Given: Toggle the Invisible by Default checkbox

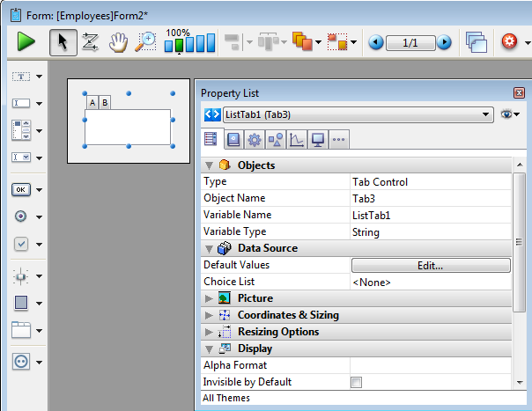Looking at the screenshot, I should [357, 382].
